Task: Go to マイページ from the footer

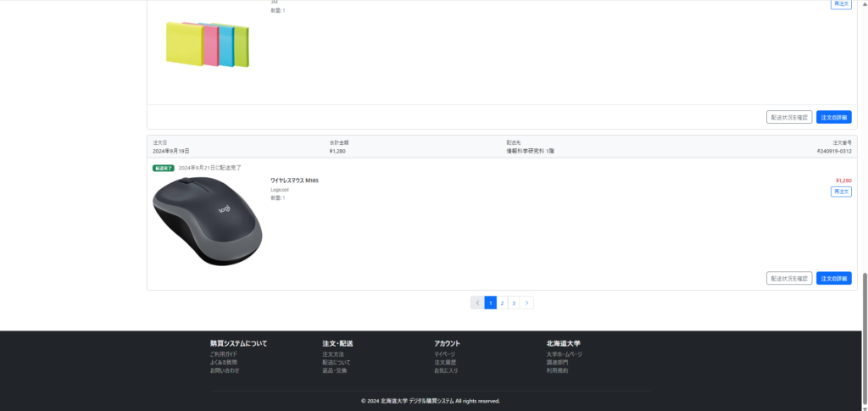Action: point(445,354)
